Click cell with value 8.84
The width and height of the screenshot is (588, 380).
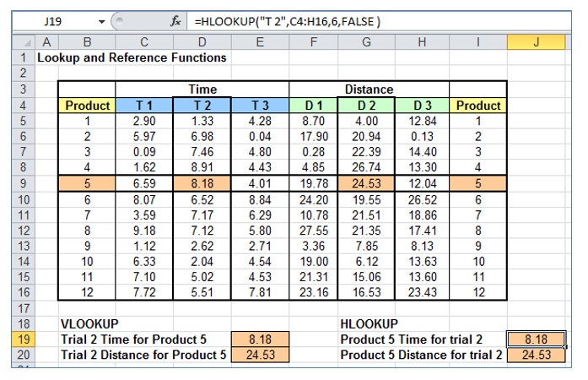[260, 200]
